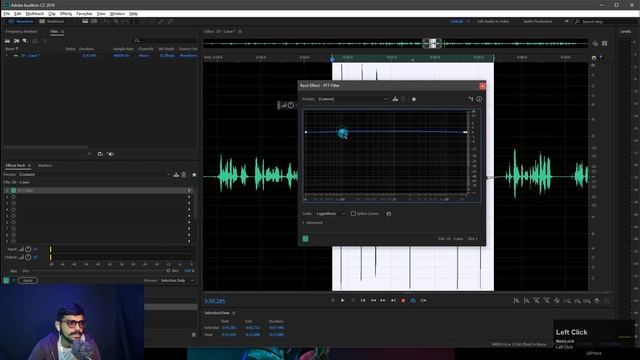Click the Effects Rack Output gain knob
The height and width of the screenshot is (360, 640).
(28, 257)
